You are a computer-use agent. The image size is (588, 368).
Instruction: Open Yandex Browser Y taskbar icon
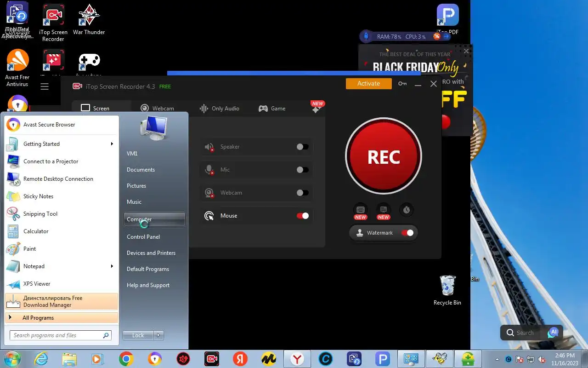coord(297,359)
